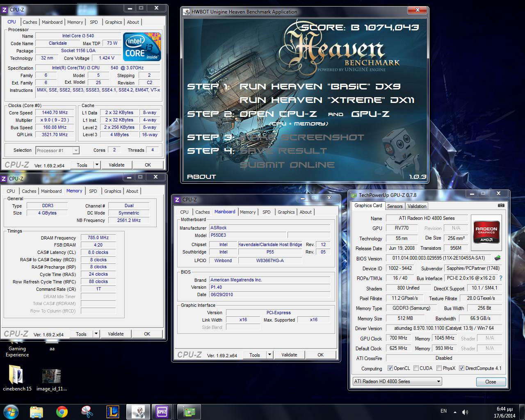Open the Processor #1 selection dropdown
525x420 pixels.
57,151
